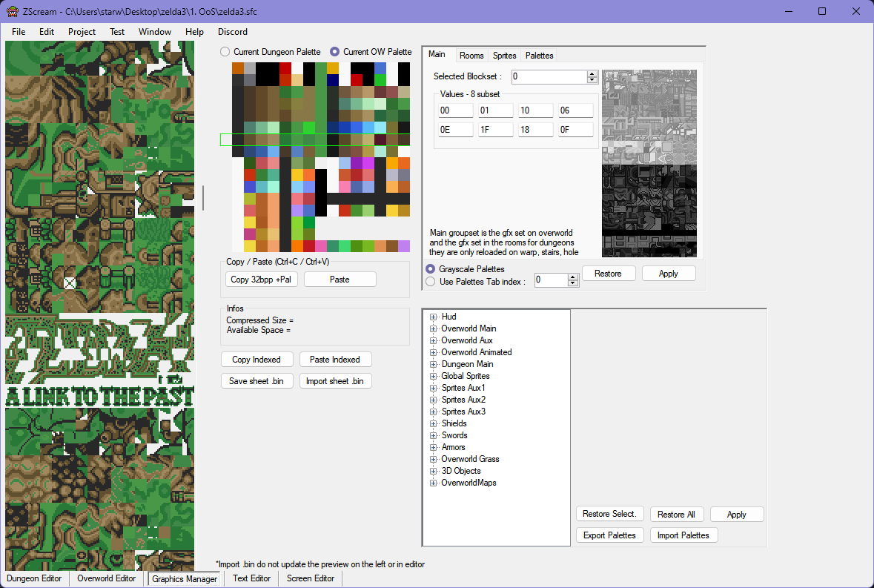This screenshot has width=874, height=588.
Task: Open the Text Editor tab
Action: [252, 578]
